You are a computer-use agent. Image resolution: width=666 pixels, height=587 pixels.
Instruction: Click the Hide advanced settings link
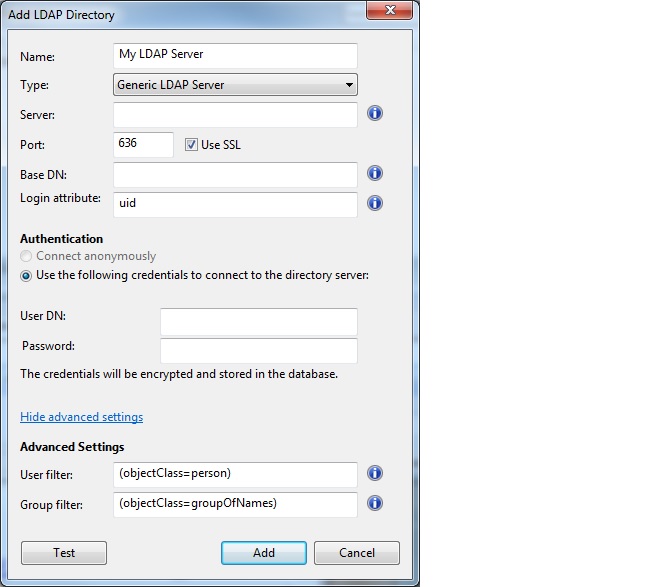coord(82,417)
